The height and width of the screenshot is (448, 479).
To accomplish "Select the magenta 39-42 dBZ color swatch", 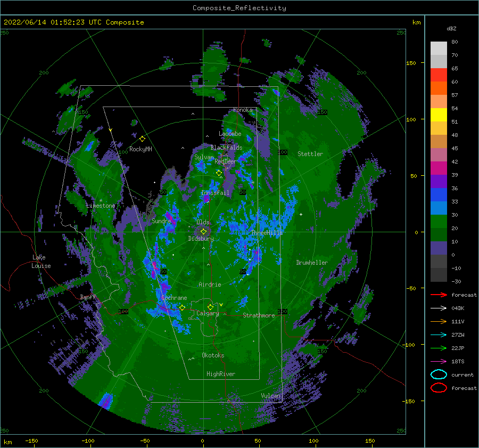I will [x=439, y=168].
